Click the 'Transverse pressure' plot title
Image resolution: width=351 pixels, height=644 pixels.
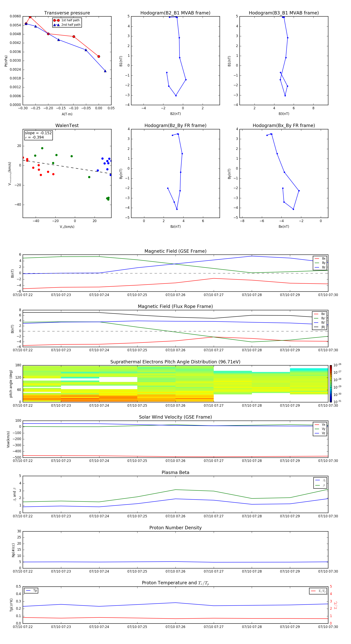point(67,13)
